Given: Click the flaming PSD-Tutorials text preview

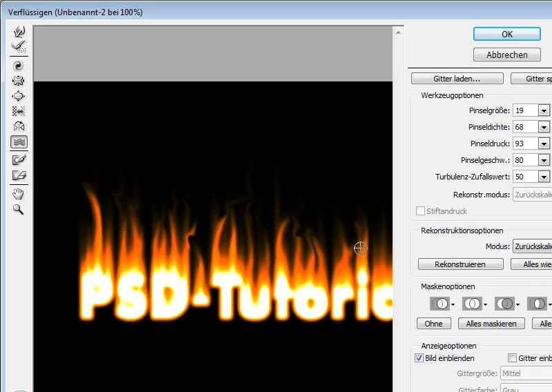Looking at the screenshot, I should (x=236, y=296).
